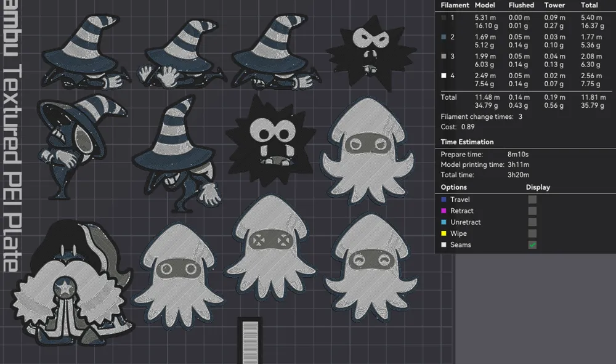Click filament 3 gray color swatch
This screenshot has width=616, height=364.
[444, 56]
